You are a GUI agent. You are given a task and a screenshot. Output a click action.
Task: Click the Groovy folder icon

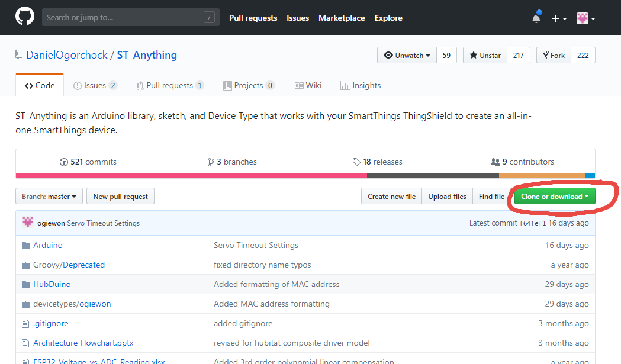pos(25,265)
